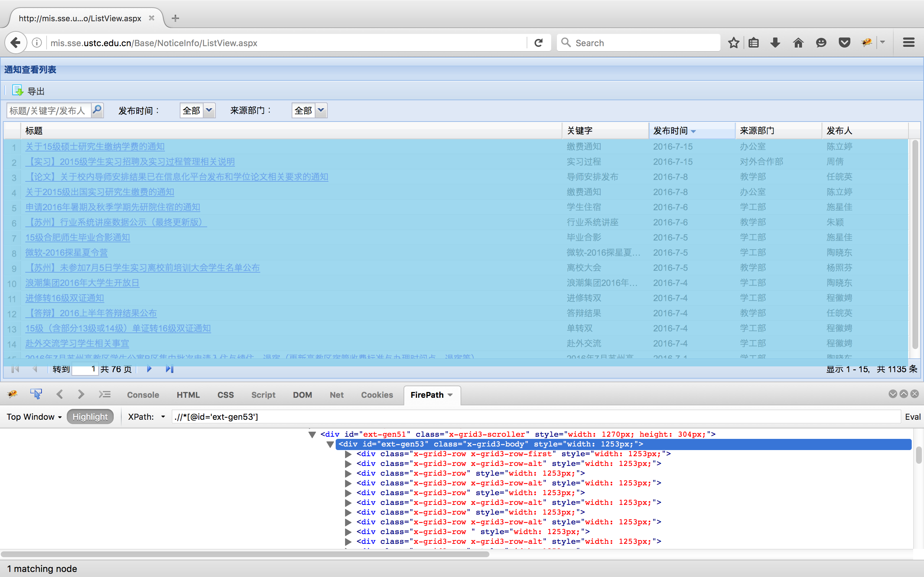Activate the Firebug inspect element tool
Image resolution: width=924 pixels, height=577 pixels.
coord(36,394)
